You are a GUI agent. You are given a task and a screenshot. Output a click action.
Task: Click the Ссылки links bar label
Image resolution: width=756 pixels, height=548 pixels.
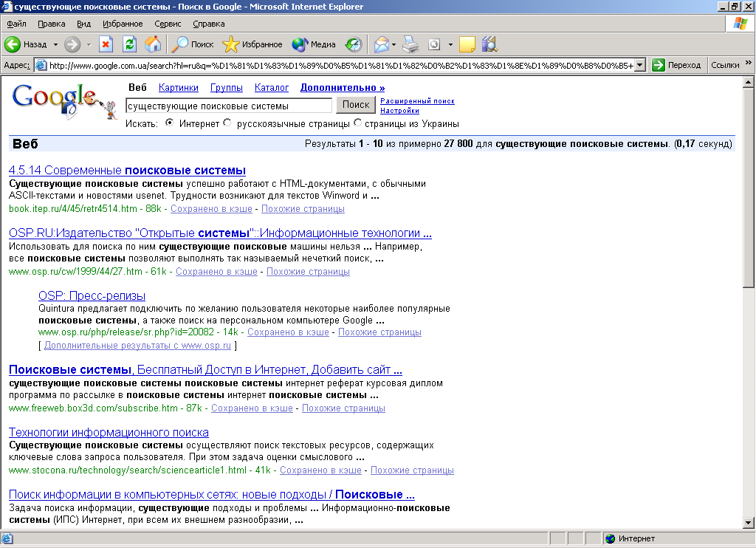click(725, 65)
